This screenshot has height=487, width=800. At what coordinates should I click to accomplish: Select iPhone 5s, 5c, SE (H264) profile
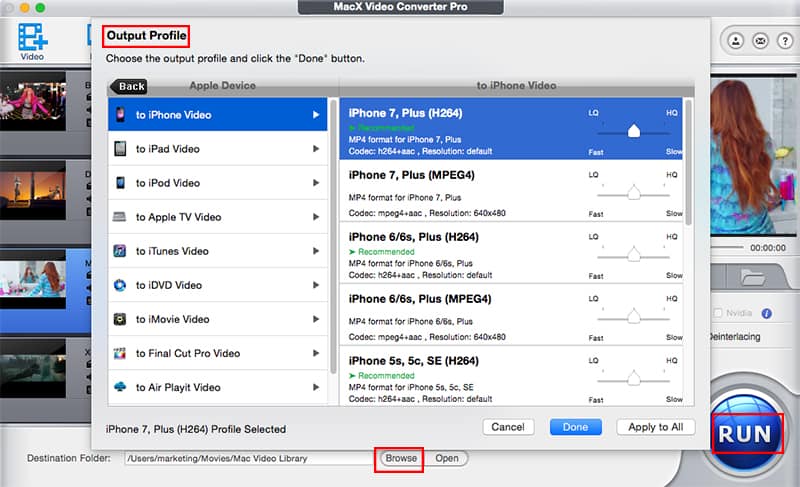tap(511, 376)
